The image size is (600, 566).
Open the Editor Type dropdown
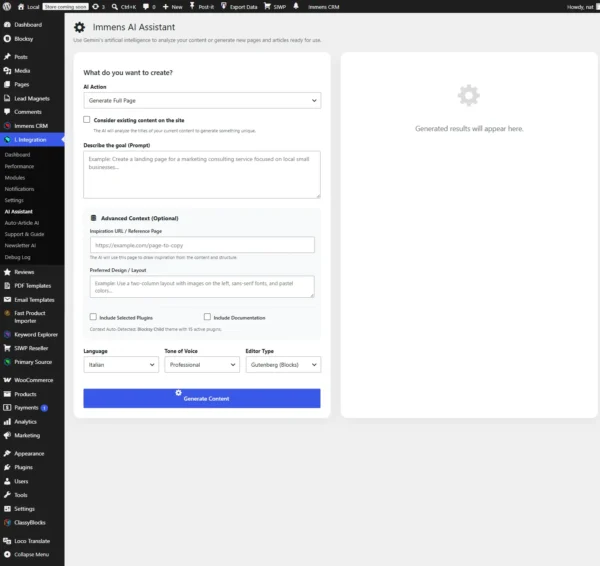pyautogui.click(x=283, y=365)
